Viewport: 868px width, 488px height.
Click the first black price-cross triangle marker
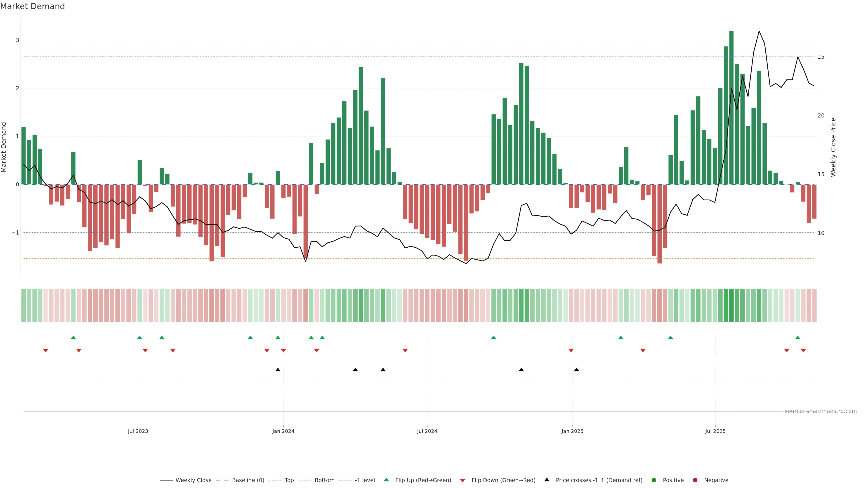pos(278,370)
